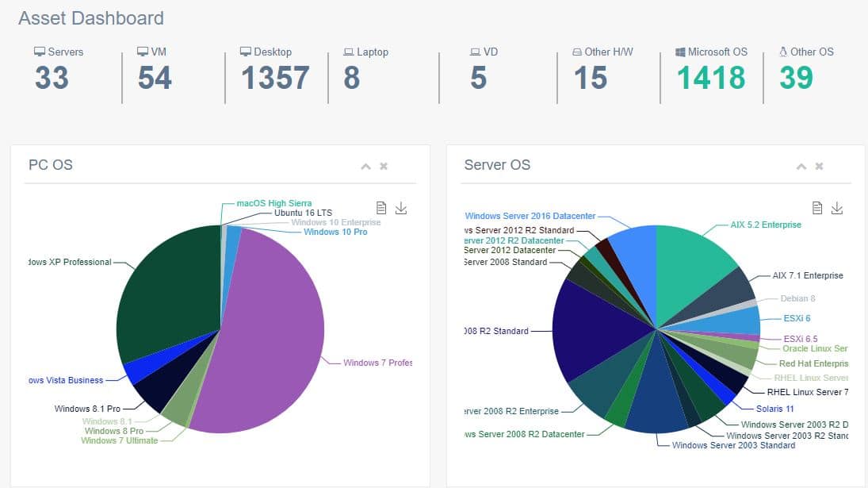Collapse the Server OS panel chevron
The image size is (868, 488).
tap(801, 166)
